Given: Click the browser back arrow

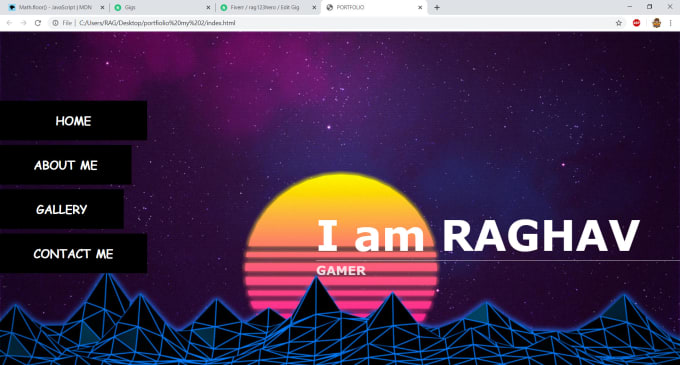Looking at the screenshot, I should click(9, 23).
